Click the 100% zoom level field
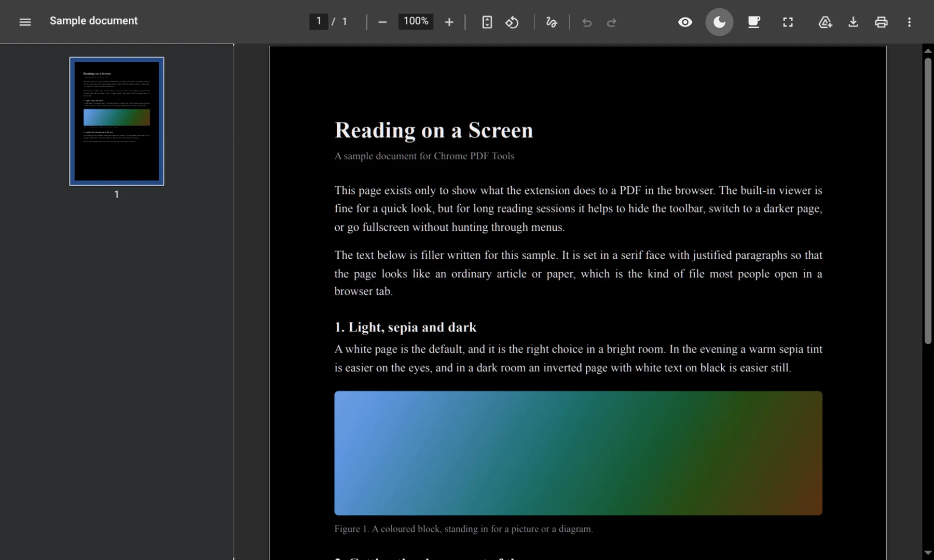Screen dimensions: 934x560 [x=416, y=21]
